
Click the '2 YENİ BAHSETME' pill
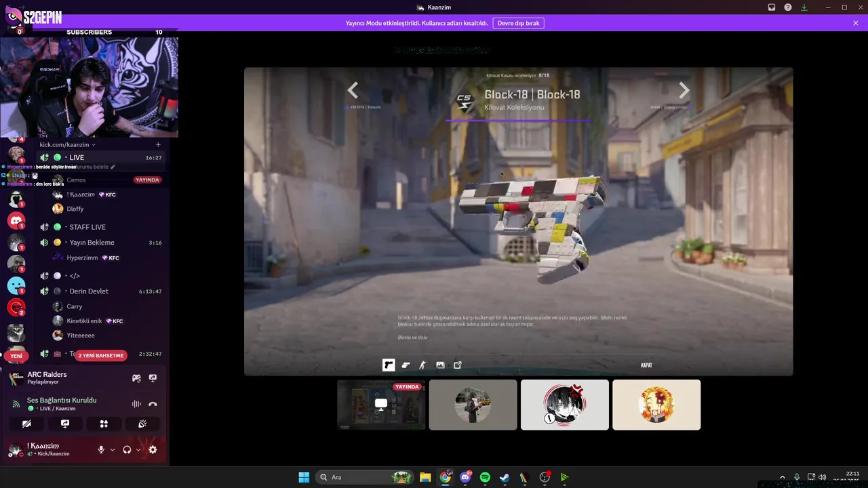click(101, 356)
